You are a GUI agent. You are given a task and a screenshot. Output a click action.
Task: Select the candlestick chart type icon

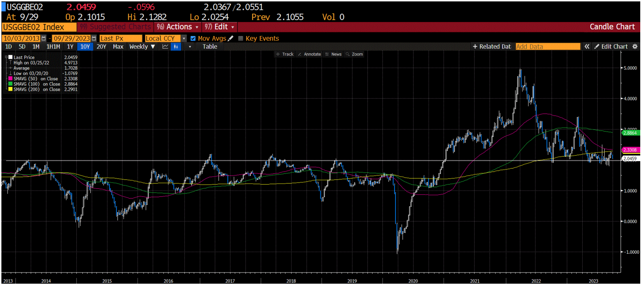[x=176, y=46]
